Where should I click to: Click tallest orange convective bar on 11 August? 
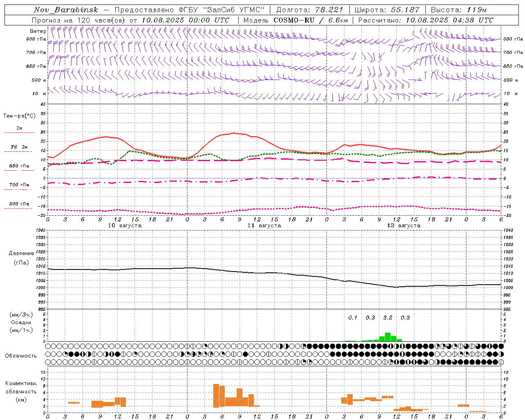coord(216,395)
